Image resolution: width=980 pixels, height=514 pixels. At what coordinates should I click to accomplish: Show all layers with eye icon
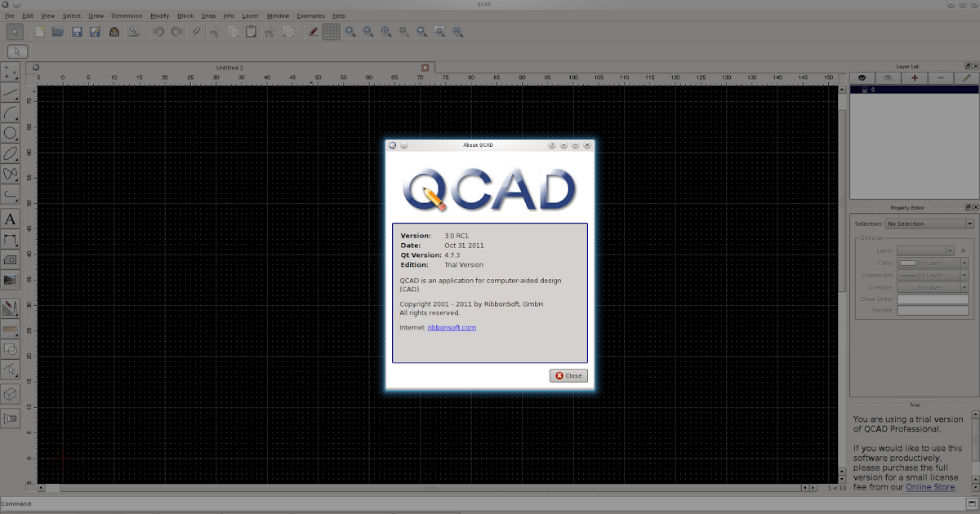point(862,78)
